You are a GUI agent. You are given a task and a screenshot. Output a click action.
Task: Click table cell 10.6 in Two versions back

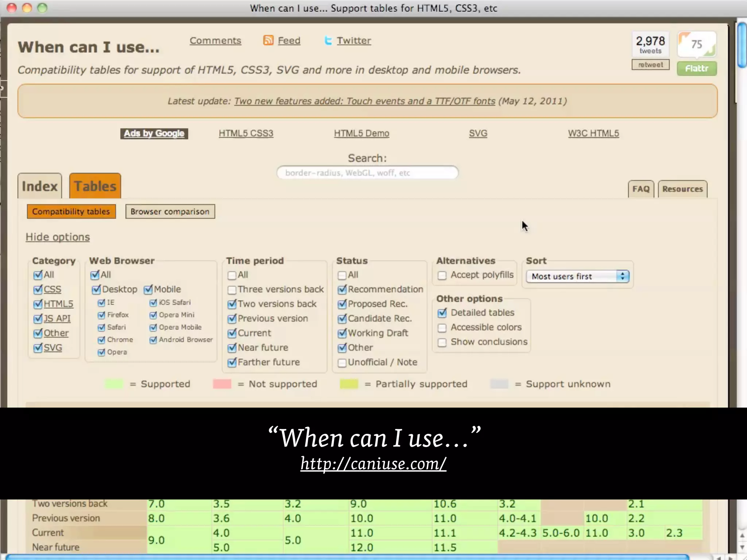[465, 504]
